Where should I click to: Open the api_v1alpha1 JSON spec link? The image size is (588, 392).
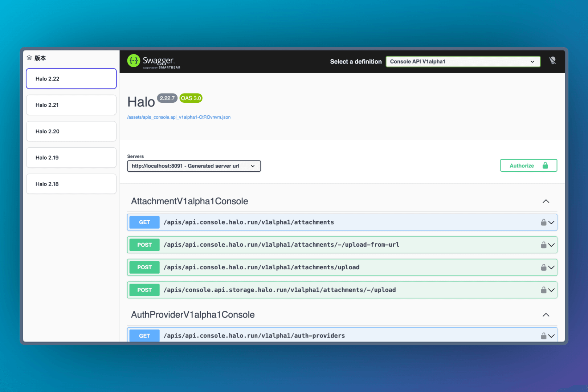tap(179, 117)
